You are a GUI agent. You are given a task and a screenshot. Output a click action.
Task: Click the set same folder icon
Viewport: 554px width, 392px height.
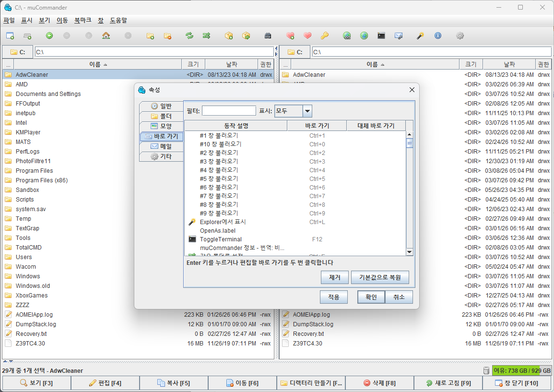coord(207,36)
